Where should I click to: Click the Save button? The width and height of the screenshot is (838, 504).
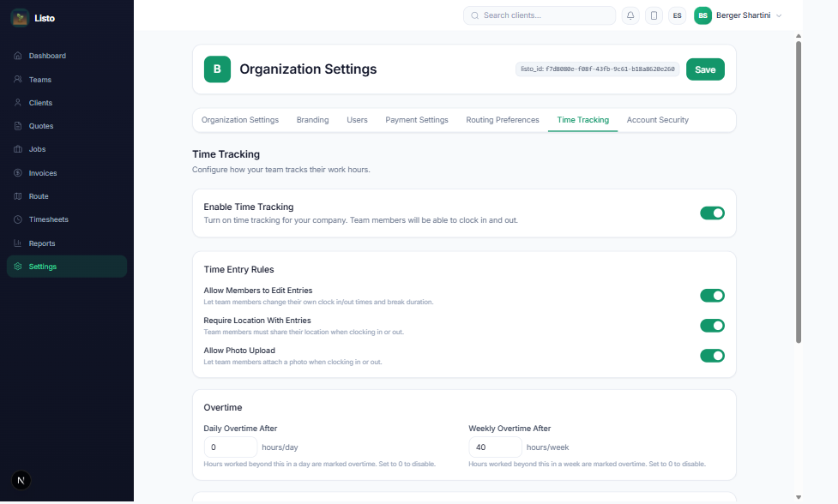coord(705,69)
